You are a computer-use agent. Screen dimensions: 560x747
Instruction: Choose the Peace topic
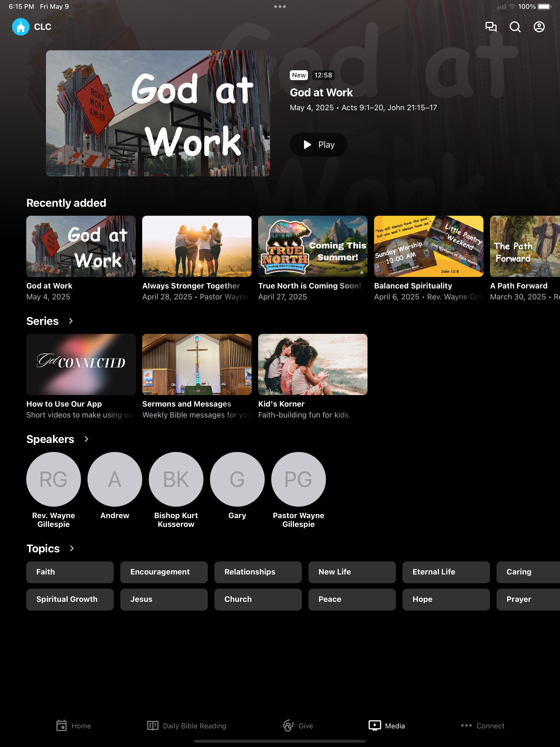pos(352,599)
